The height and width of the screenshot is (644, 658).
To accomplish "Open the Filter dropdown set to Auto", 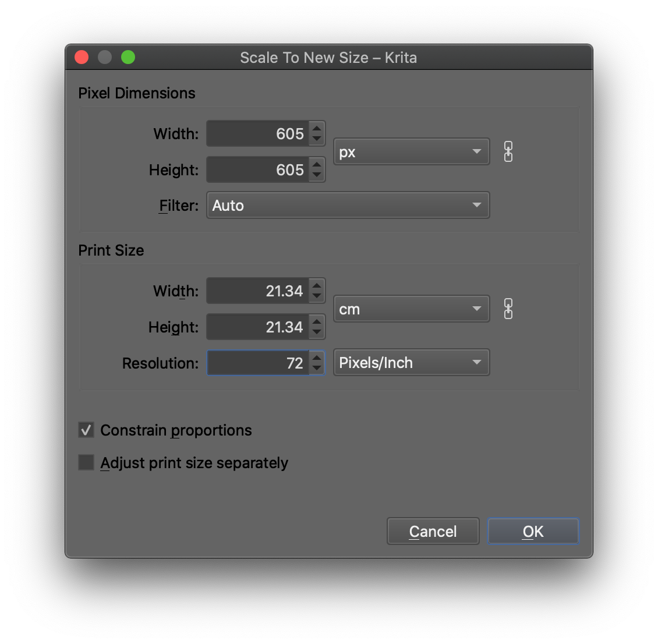I will 348,206.
